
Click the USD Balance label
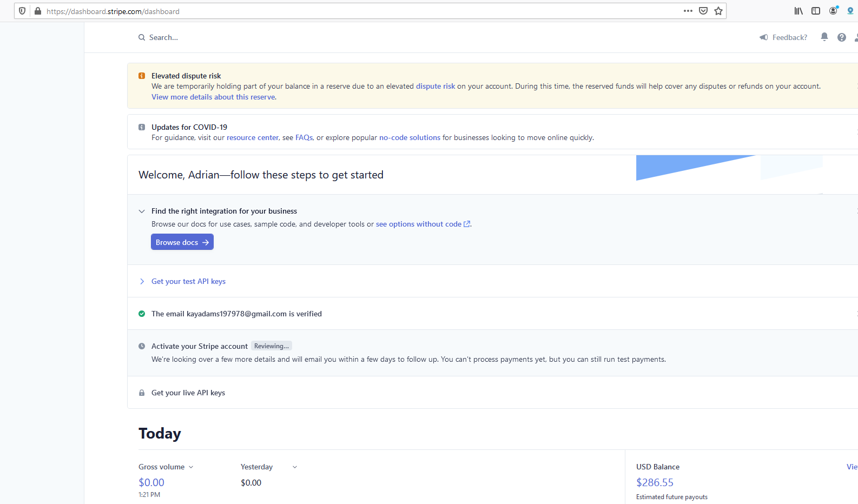point(658,467)
